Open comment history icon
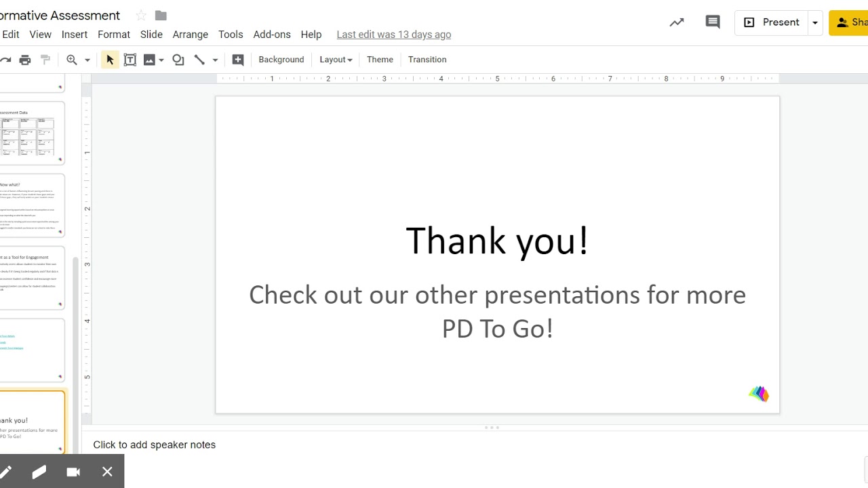Viewport: 868px width, 488px height. 713,22
